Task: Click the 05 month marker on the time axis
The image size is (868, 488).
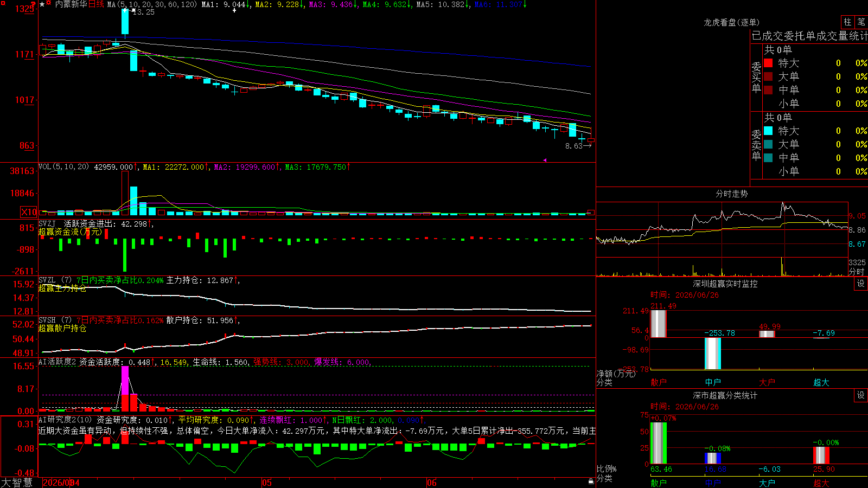Action: tap(266, 483)
